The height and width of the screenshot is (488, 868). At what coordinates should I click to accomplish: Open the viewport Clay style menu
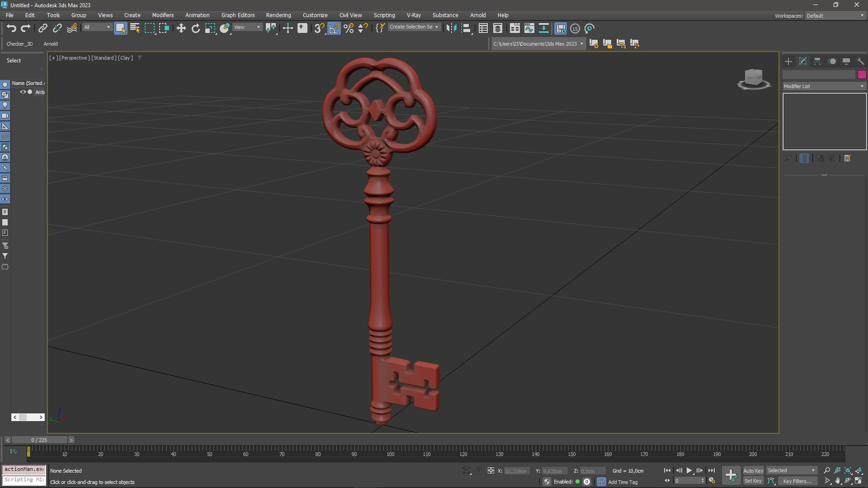[125, 58]
